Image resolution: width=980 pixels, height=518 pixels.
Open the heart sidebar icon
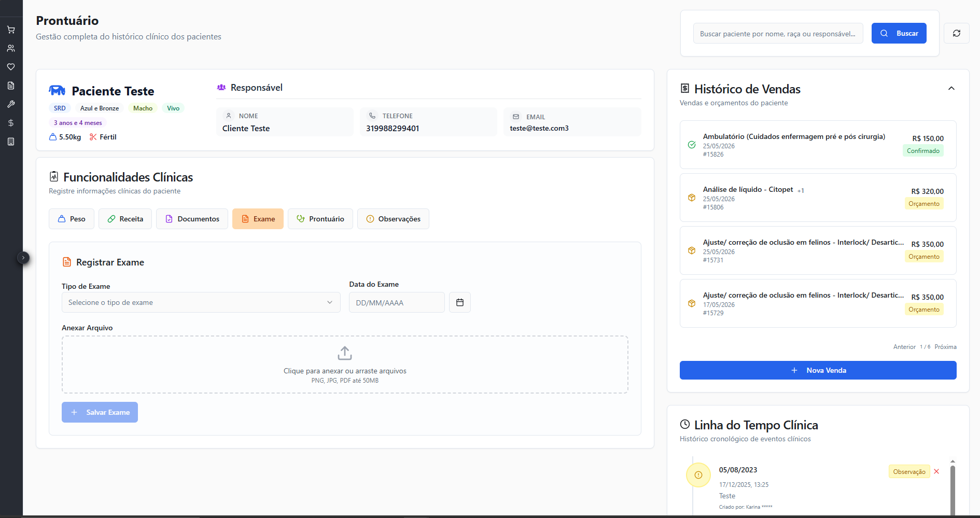[11, 67]
